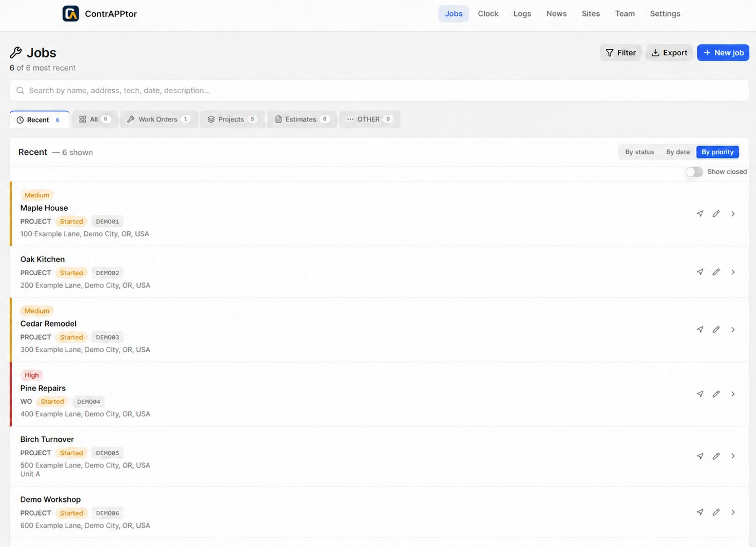Focus the job search field
The image size is (756, 547).
[379, 91]
